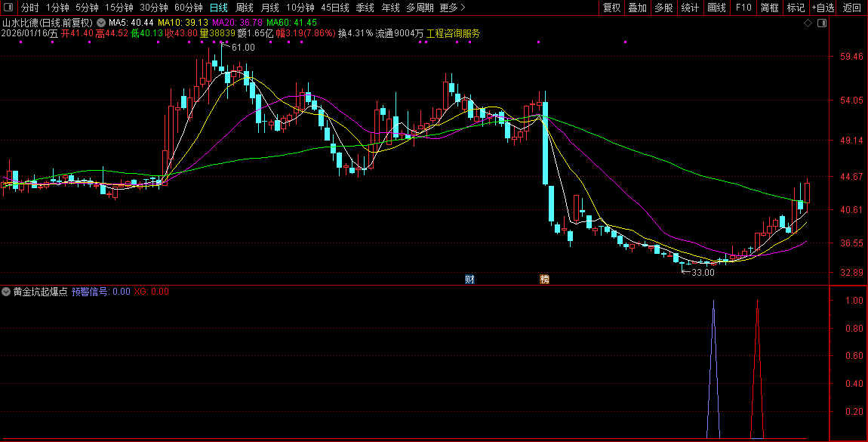Click the 返回 back button
Screen dimensions: 868x442
[x=852, y=8]
